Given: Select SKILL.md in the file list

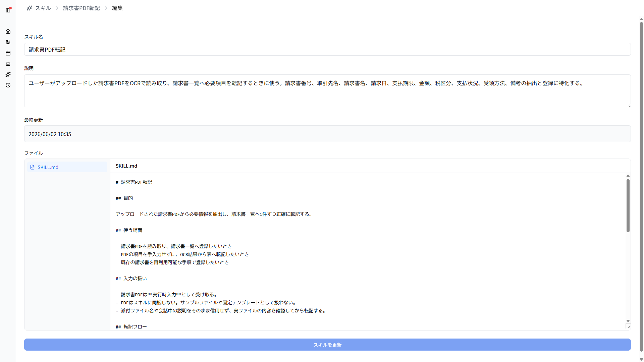Looking at the screenshot, I should 67,167.
